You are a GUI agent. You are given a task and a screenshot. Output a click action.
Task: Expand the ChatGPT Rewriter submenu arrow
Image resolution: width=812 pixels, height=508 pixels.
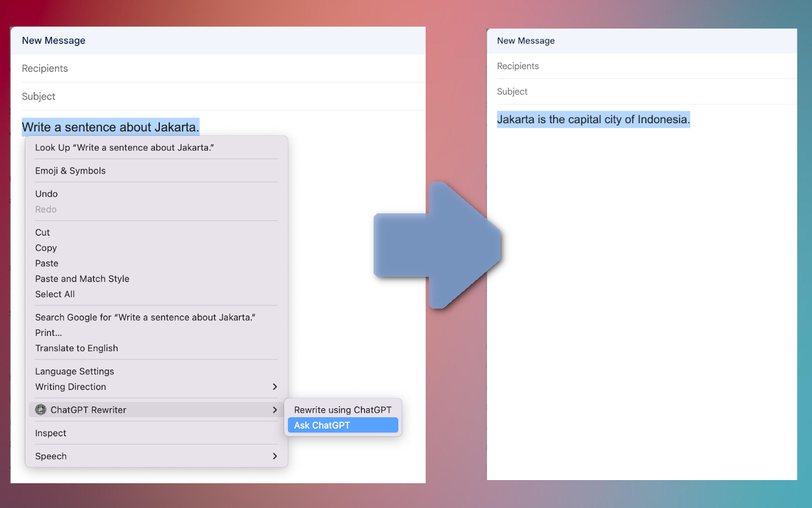pyautogui.click(x=275, y=410)
